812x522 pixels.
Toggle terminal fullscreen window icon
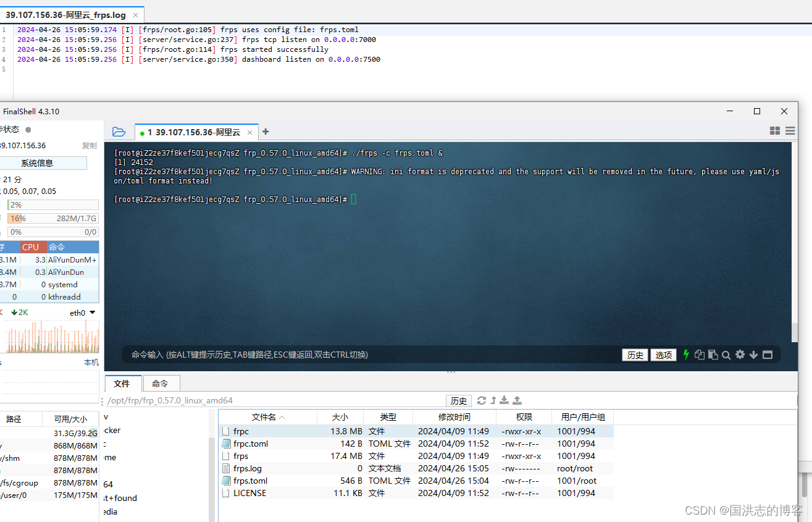(768, 355)
